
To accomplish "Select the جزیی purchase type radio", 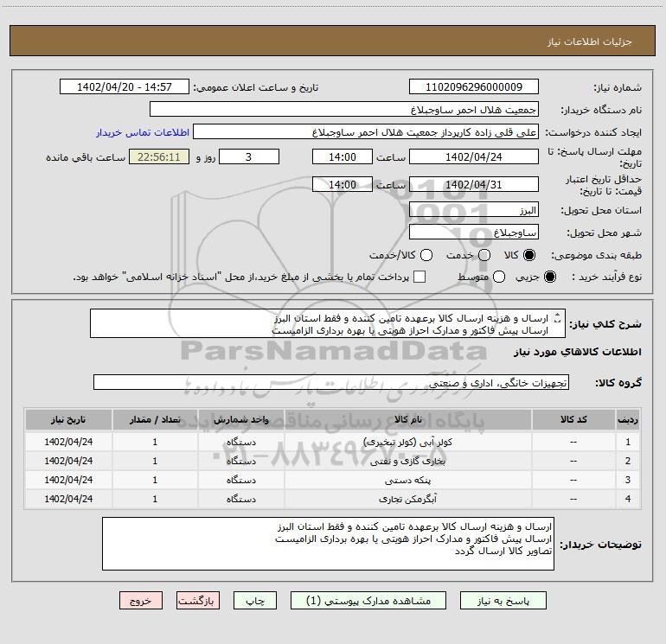I will click(549, 277).
